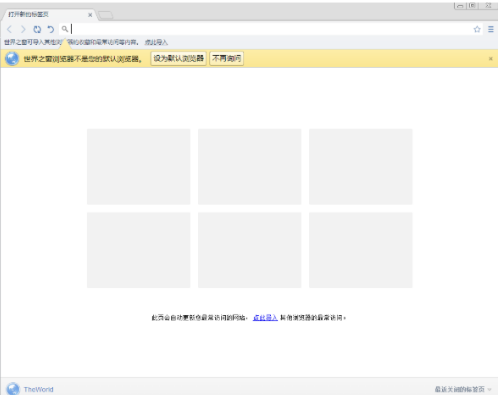Click the magnifier icon in address bar
Image resolution: width=501 pixels, height=395 pixels.
point(65,29)
